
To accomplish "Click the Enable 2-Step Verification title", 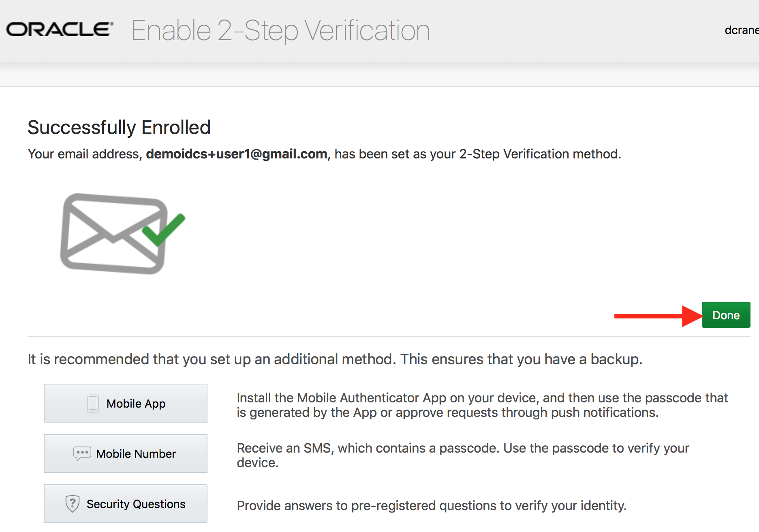I will coord(280,30).
